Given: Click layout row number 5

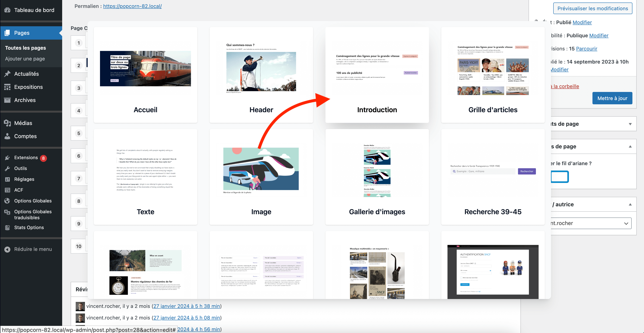Looking at the screenshot, I should point(79,133).
